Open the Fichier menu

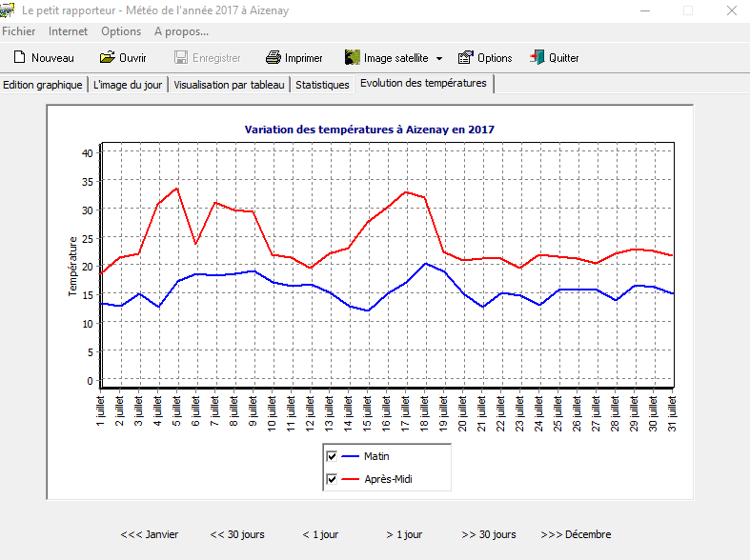[19, 31]
